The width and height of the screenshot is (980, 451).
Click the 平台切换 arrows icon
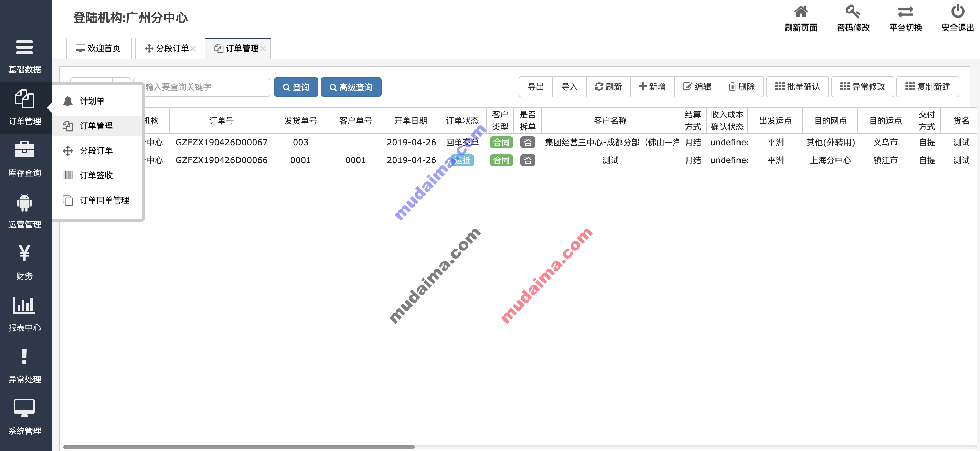pyautogui.click(x=905, y=12)
